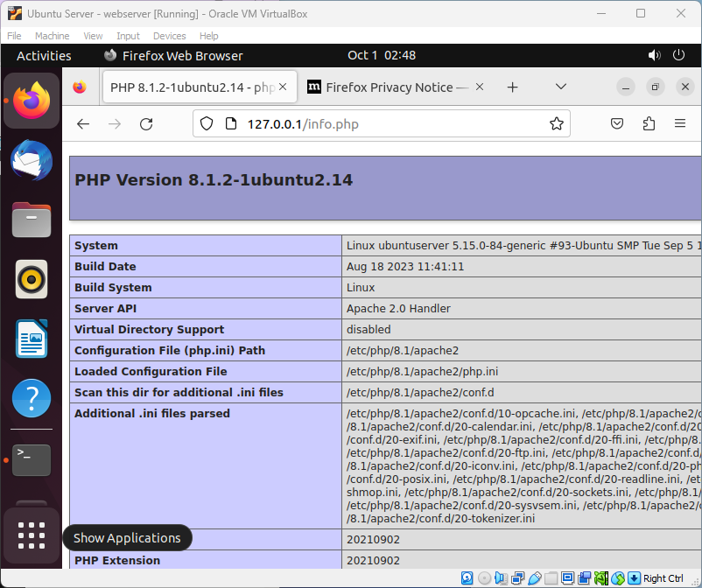Close the PHP info tab
Screen dimensions: 702x588
[x=283, y=87]
